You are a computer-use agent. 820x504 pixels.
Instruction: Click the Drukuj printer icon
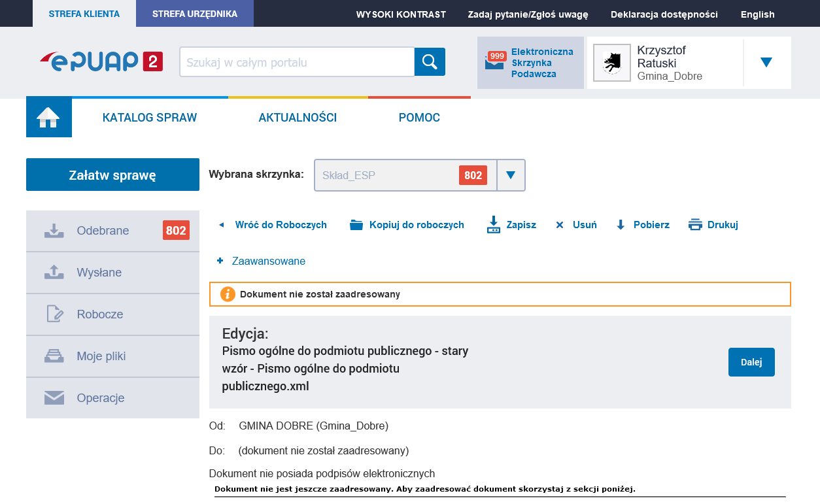point(695,225)
